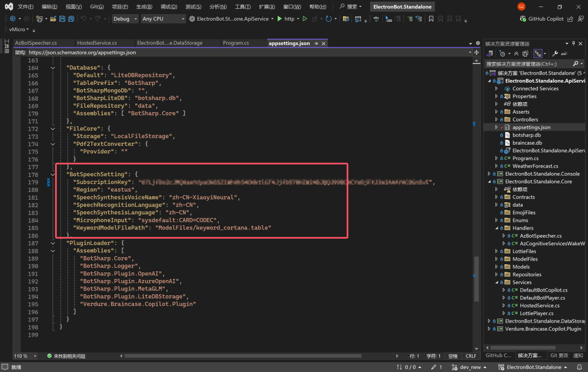Click the New Project toolbar icon
The width and height of the screenshot is (588, 372).
pos(39,18)
